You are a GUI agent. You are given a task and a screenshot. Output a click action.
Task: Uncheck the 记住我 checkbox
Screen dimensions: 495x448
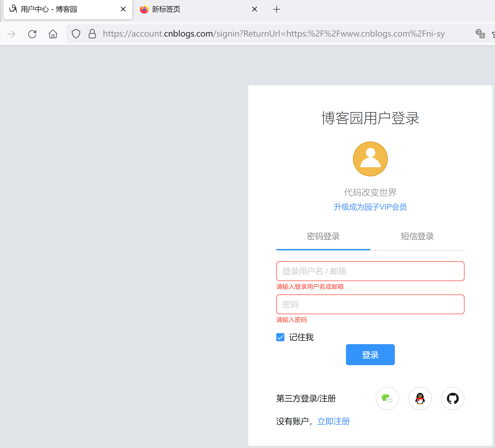280,337
